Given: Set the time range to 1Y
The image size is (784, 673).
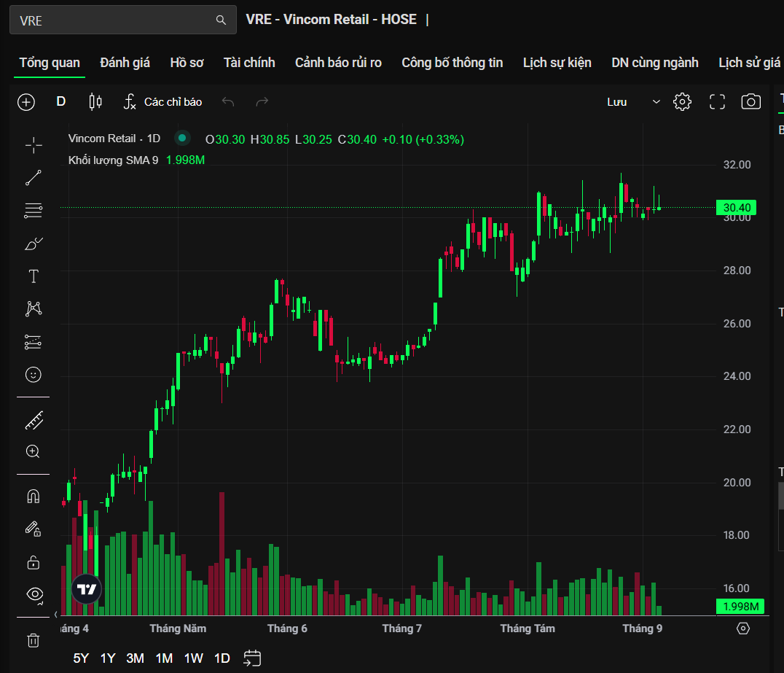Looking at the screenshot, I should point(108,658).
